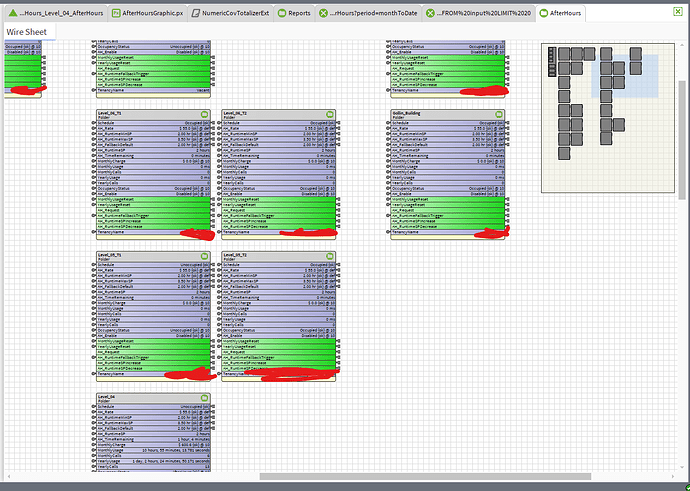Select AH_RuntimeFallbackTrigger row in Level_06_T2 block
The height and width of the screenshot is (491, 690).
pyautogui.click(x=279, y=216)
